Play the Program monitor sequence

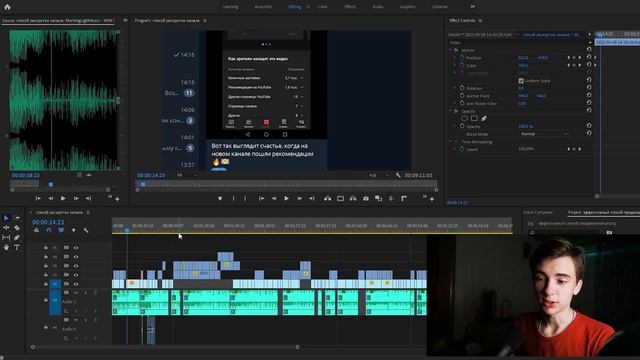[287, 199]
